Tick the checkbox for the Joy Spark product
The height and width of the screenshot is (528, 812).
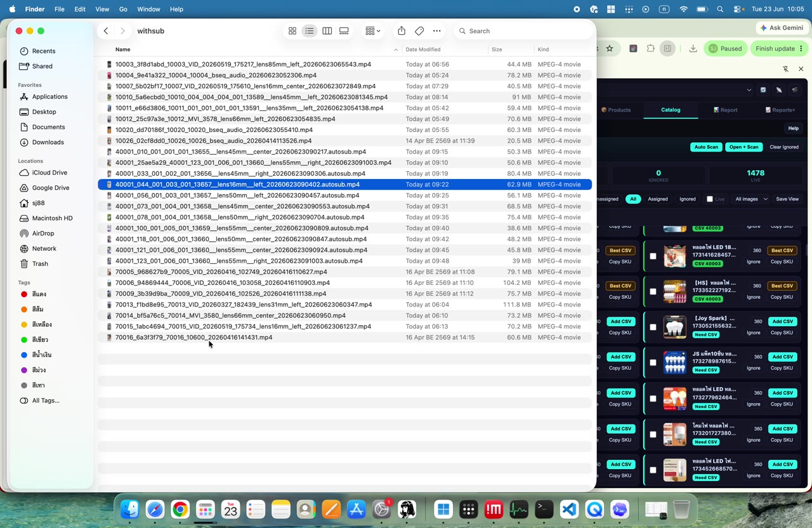tap(653, 327)
